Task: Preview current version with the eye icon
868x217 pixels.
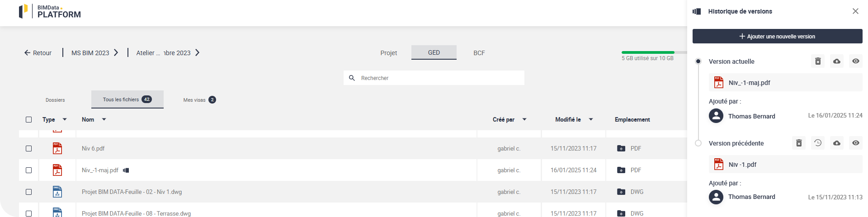Action: 856,61
